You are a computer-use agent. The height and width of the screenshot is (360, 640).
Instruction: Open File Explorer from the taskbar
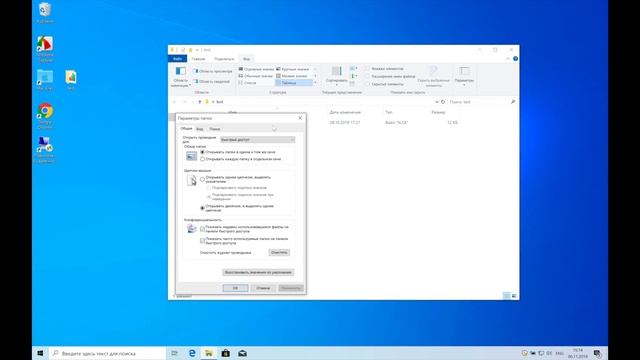pos(209,353)
